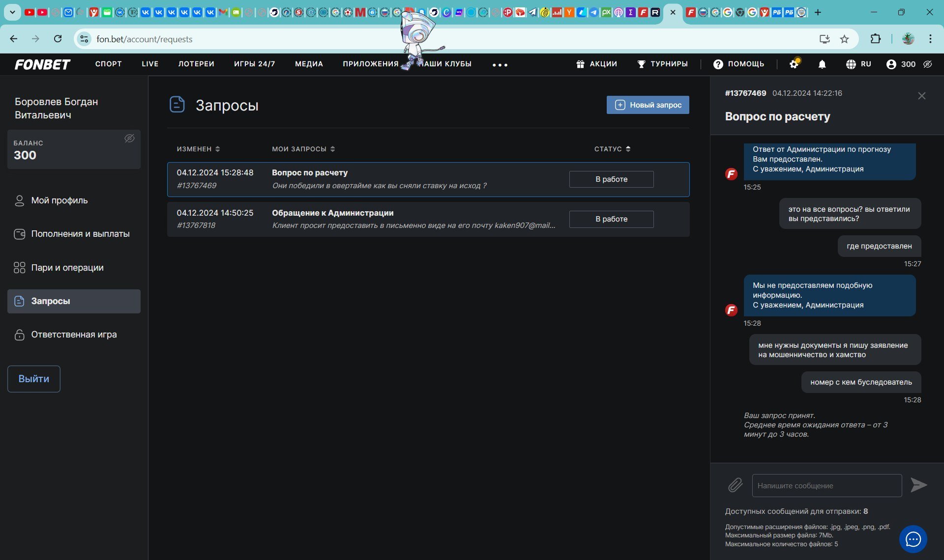Toggle header balance eye icon
The image size is (944, 560).
coord(928,64)
